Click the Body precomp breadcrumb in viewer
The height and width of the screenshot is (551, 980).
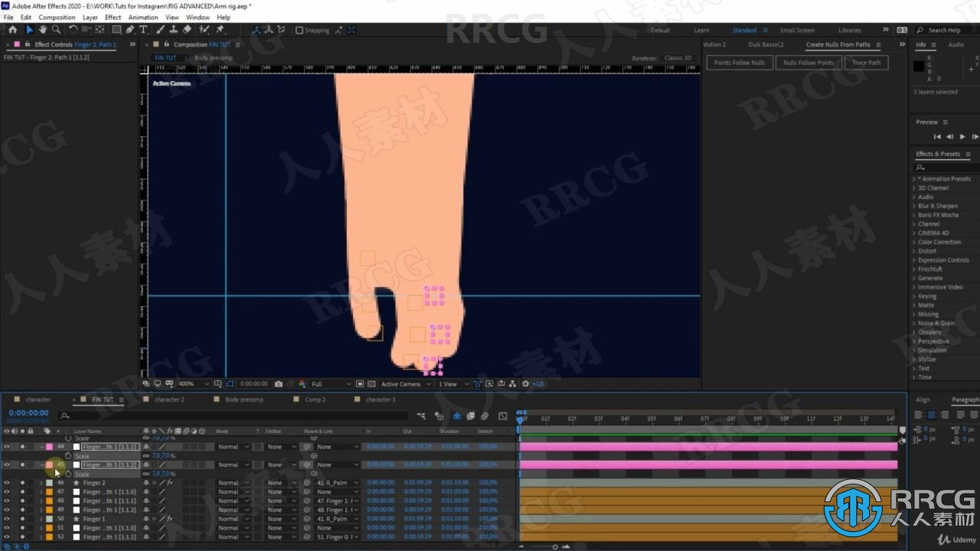[x=213, y=58]
